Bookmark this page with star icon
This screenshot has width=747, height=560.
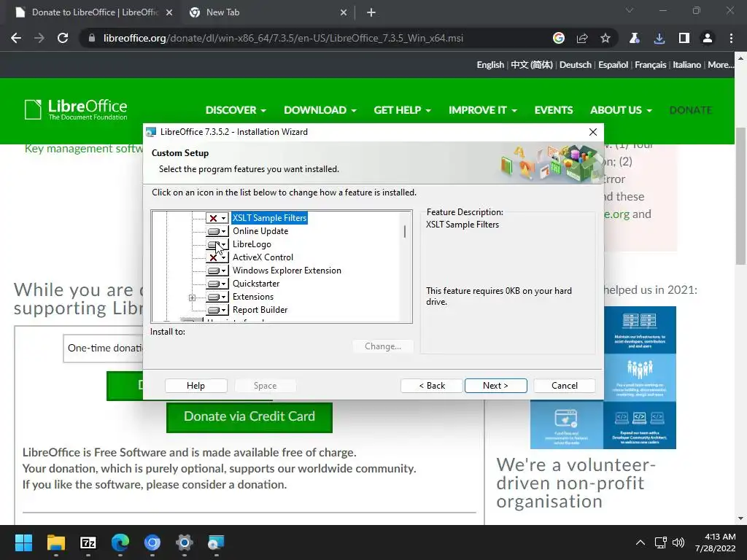605,38
